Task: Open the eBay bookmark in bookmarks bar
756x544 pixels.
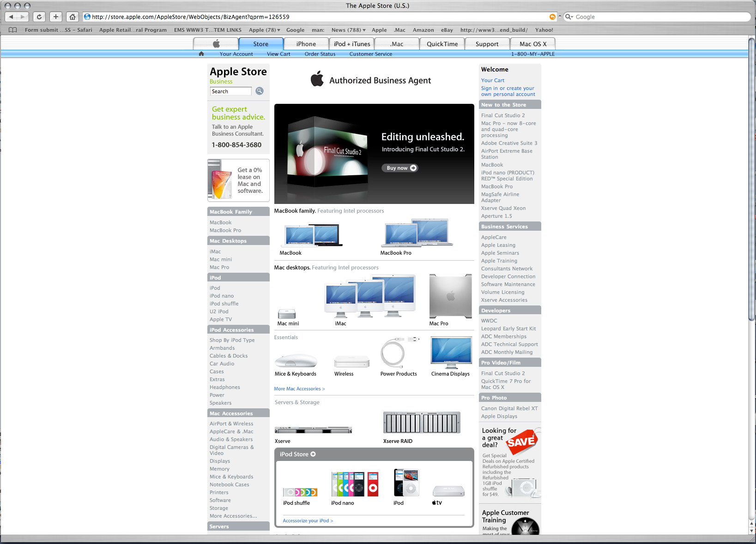Action: click(447, 30)
